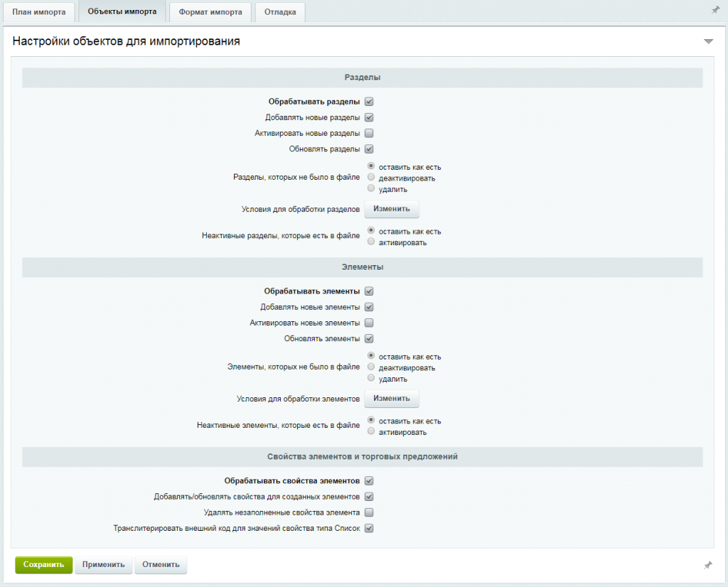
Task: Choose активировать for Неактивные разделы
Action: tap(371, 242)
